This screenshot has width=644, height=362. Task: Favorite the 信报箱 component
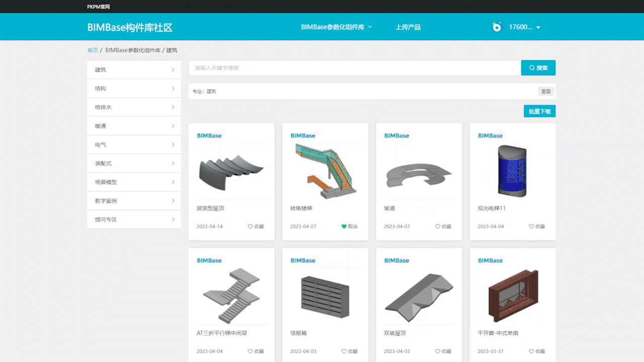click(349, 351)
